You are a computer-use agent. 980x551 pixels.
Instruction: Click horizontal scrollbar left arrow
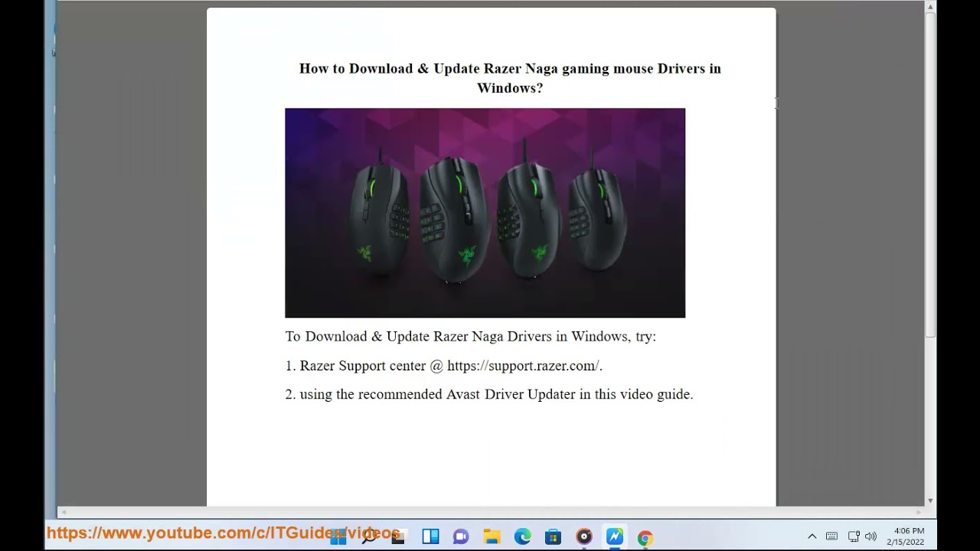click(x=64, y=512)
